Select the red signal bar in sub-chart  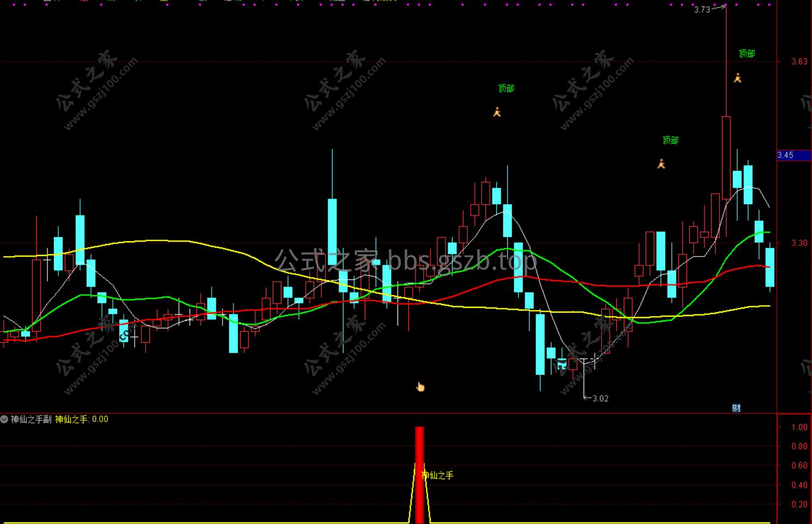419,475
